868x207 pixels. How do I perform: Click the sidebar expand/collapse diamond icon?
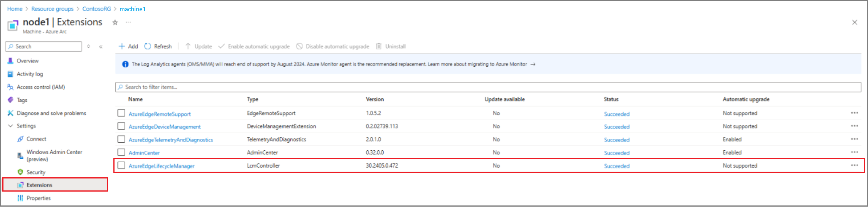(89, 46)
